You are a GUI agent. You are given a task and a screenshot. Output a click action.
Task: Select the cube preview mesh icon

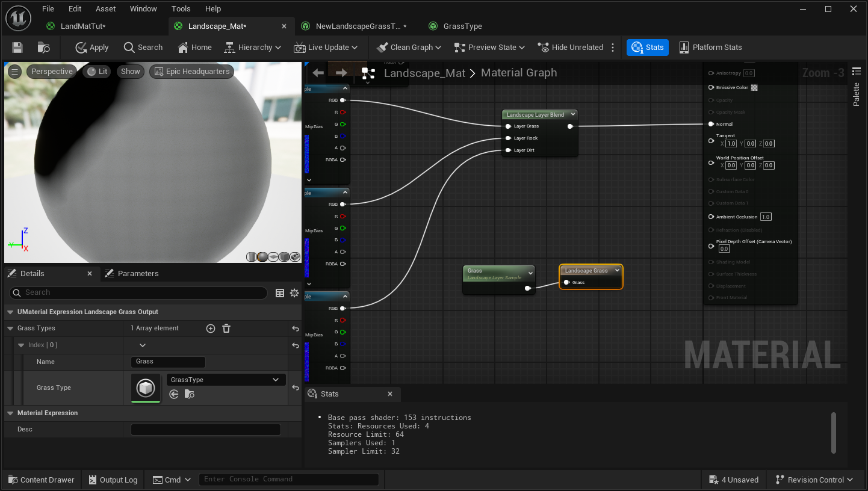tap(284, 257)
